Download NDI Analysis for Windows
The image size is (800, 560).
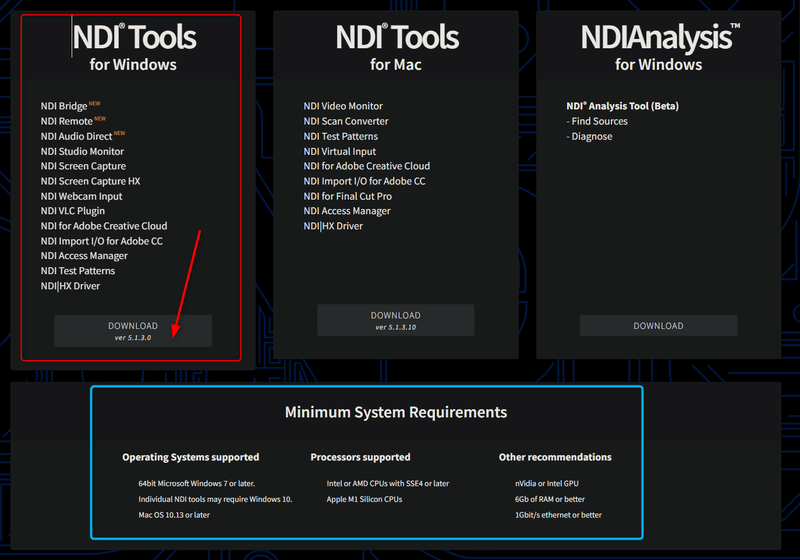tap(658, 325)
